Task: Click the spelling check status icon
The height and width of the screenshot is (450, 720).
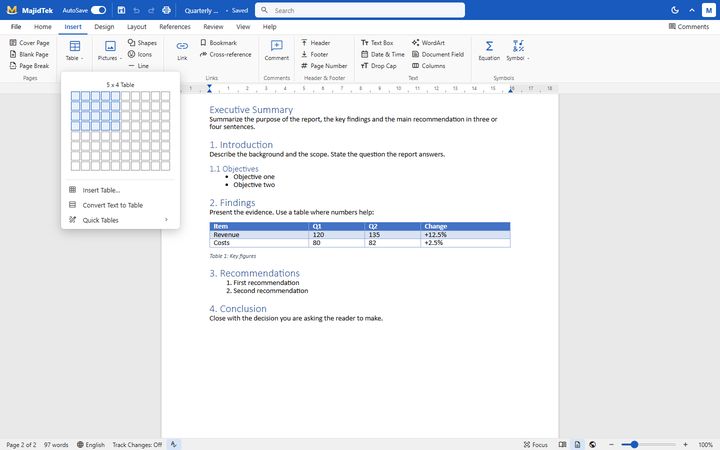Action: coord(174,444)
